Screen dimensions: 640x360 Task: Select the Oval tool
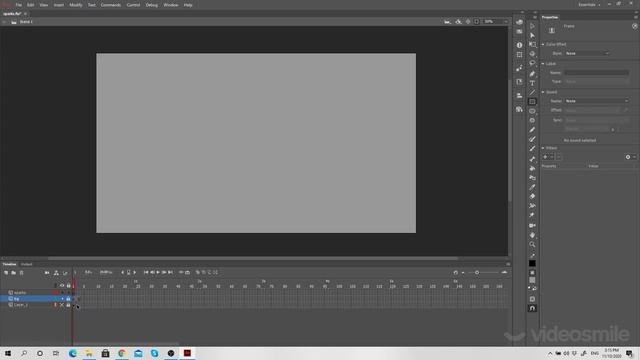tap(532, 111)
